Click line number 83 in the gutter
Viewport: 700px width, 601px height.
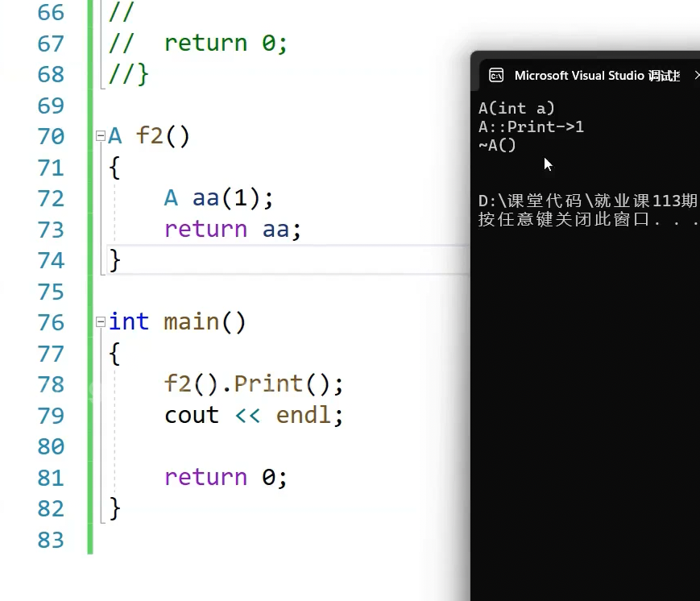click(51, 541)
